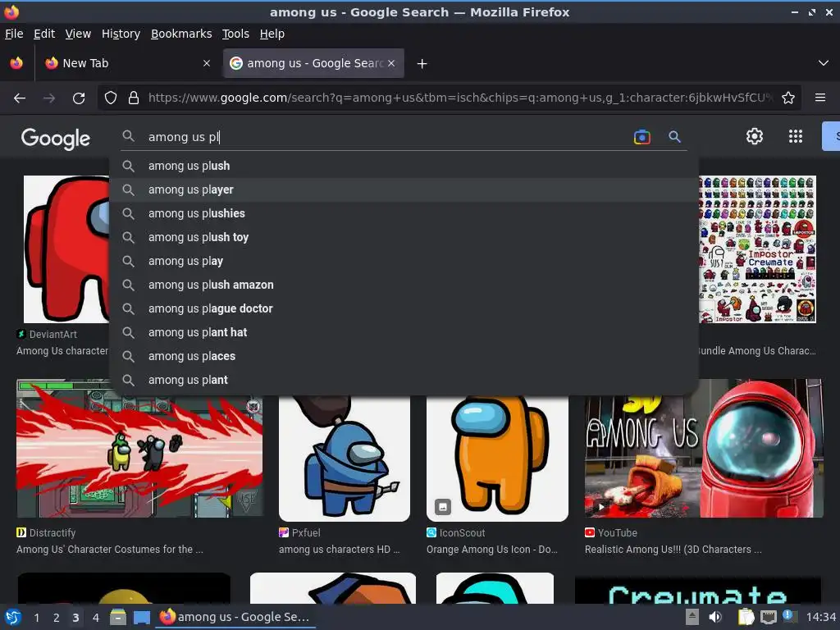840x630 pixels.
Task: Click the update notification tray icon
Action: (790, 616)
